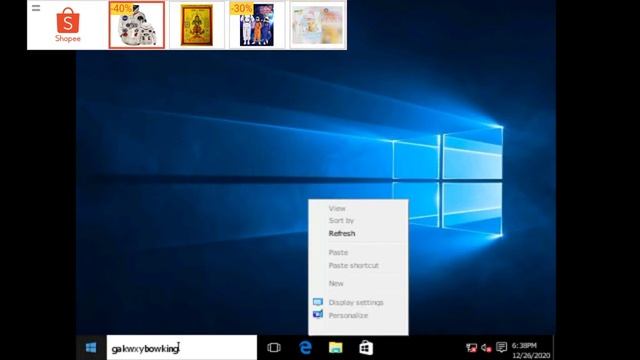Select Paste shortcut in the context menu
The height and width of the screenshot is (360, 640).
[x=353, y=265]
